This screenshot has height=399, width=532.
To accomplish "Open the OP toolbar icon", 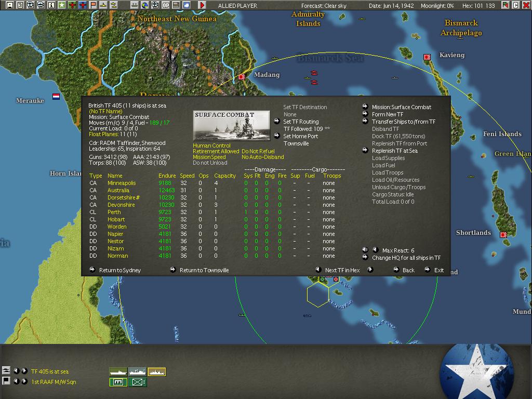I will pyautogui.click(x=166, y=5).
